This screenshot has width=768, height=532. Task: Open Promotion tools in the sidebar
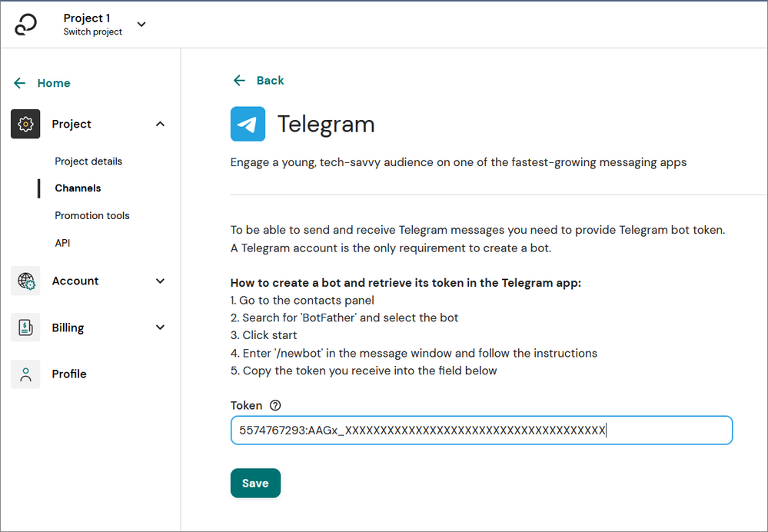pos(92,215)
